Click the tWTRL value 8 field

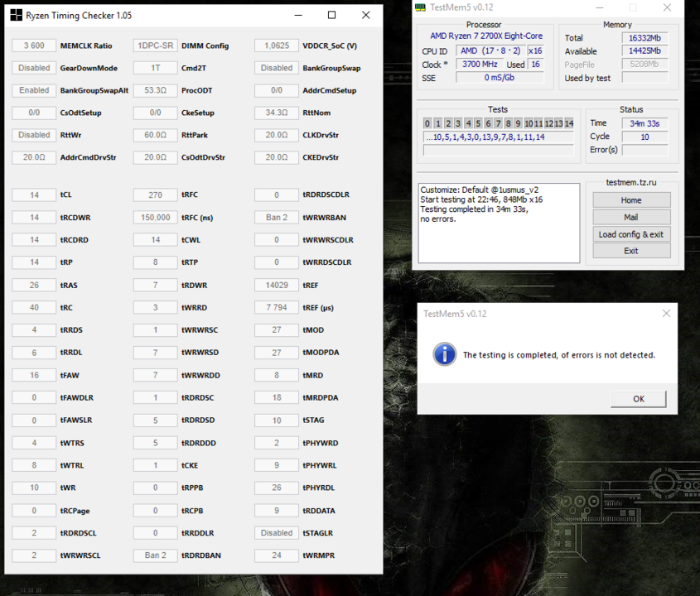34,465
